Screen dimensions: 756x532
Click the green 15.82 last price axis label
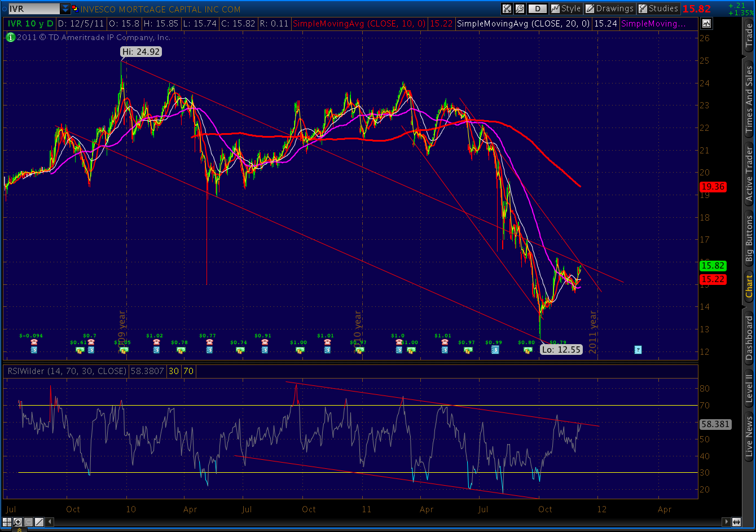pyautogui.click(x=712, y=265)
